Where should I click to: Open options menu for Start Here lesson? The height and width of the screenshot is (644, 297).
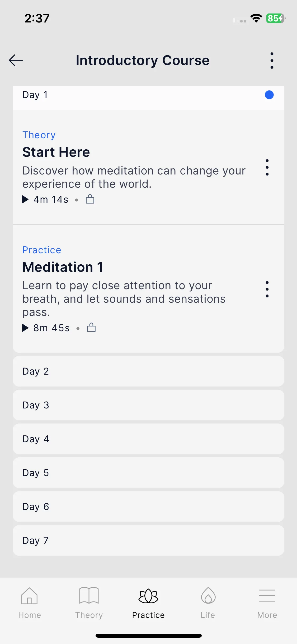point(267,167)
